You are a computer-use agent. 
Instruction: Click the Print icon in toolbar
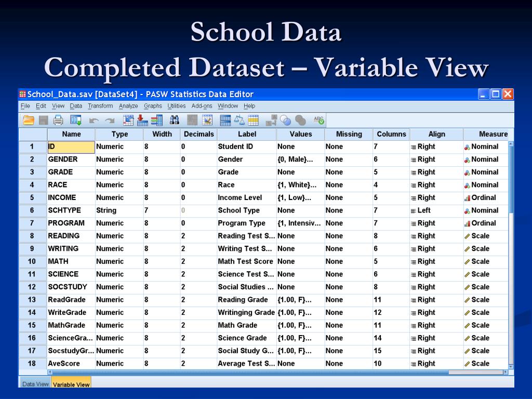coord(58,120)
